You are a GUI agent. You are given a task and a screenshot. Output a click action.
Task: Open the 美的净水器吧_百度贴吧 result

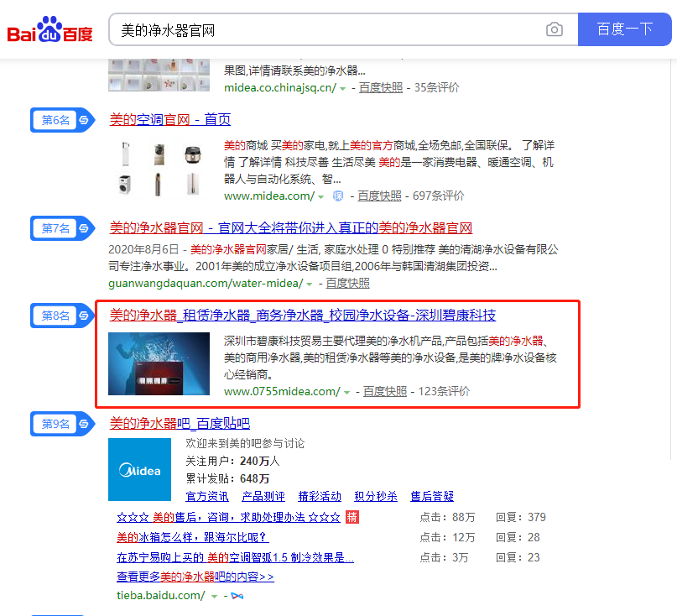[x=180, y=423]
